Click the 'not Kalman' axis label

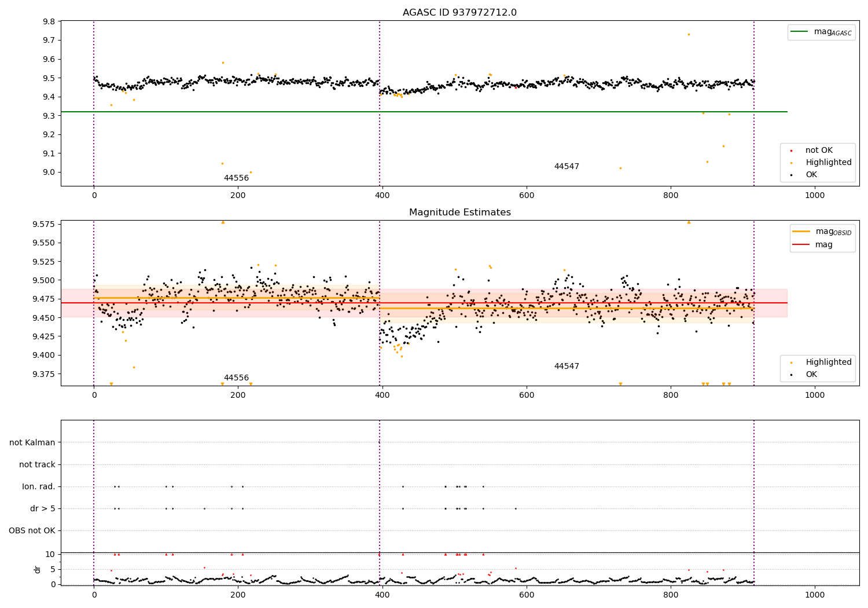point(32,443)
